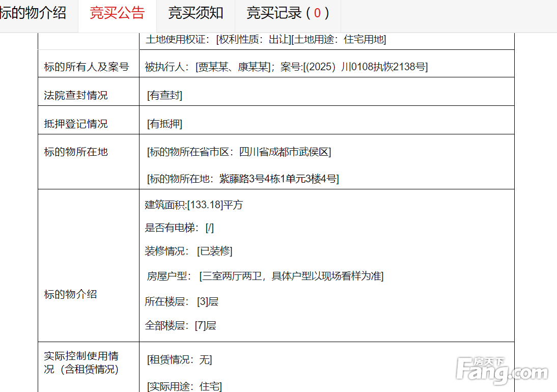This screenshot has height=392, width=557.
Task: Click the 房屋户型 三室两厅两卫 line
Action: point(265,276)
